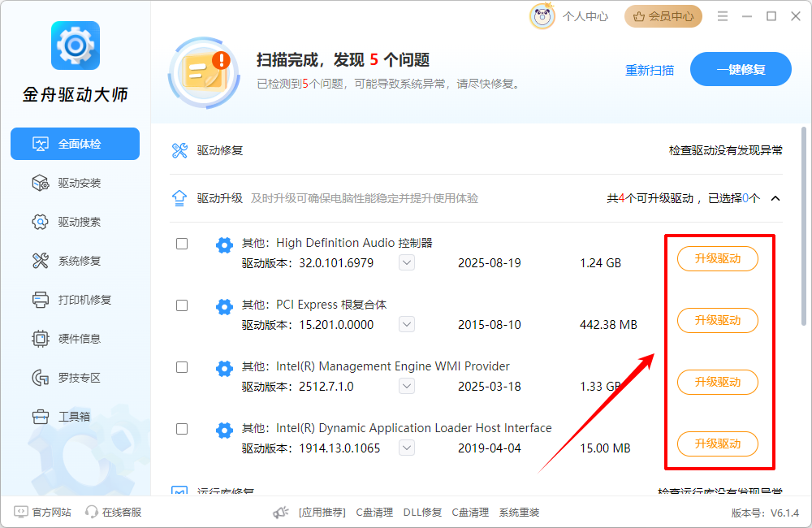
Task: Minimize the driver master window
Action: [747, 16]
